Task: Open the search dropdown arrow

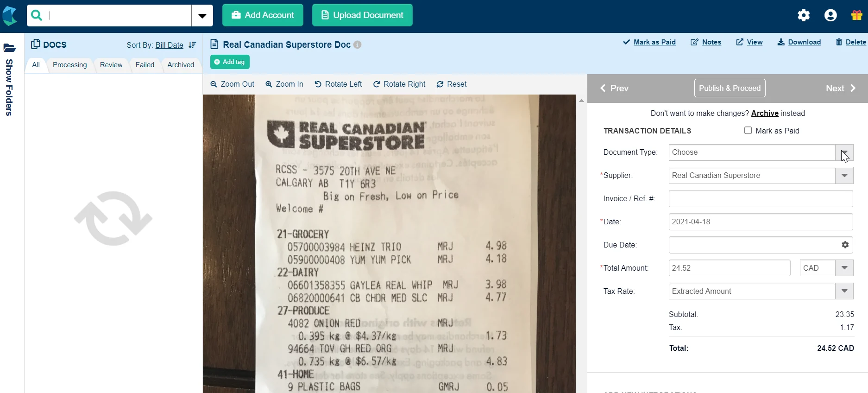Action: (202, 16)
